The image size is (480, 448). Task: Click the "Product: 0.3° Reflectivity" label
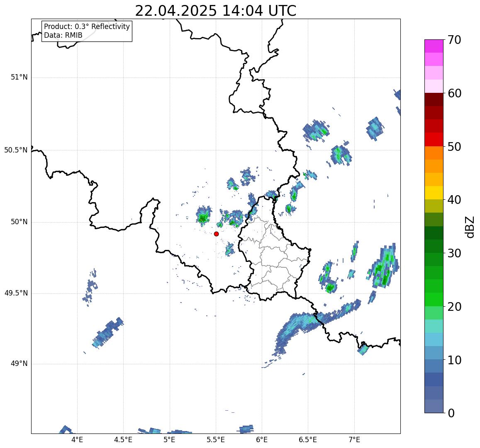(x=87, y=27)
